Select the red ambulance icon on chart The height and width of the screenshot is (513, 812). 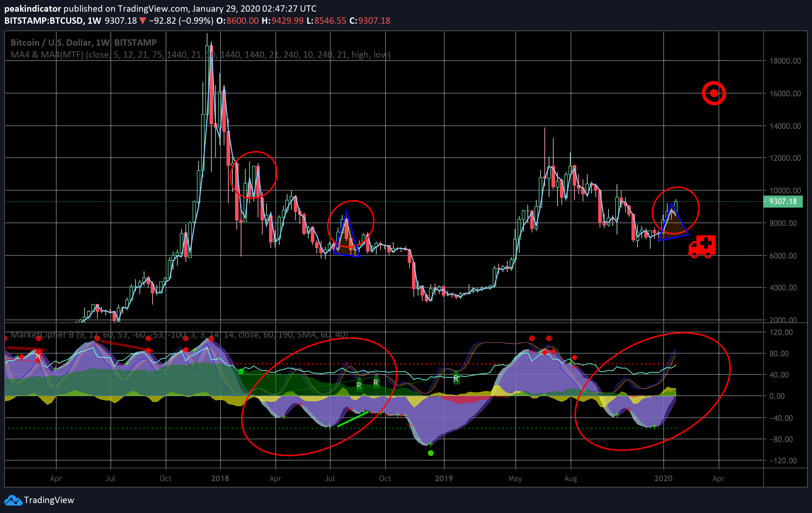click(x=702, y=247)
